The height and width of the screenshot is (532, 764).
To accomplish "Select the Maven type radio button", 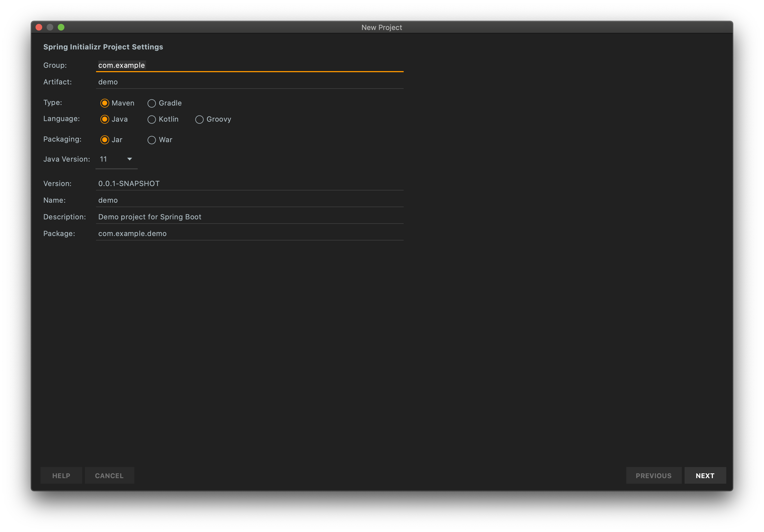I will coord(104,103).
